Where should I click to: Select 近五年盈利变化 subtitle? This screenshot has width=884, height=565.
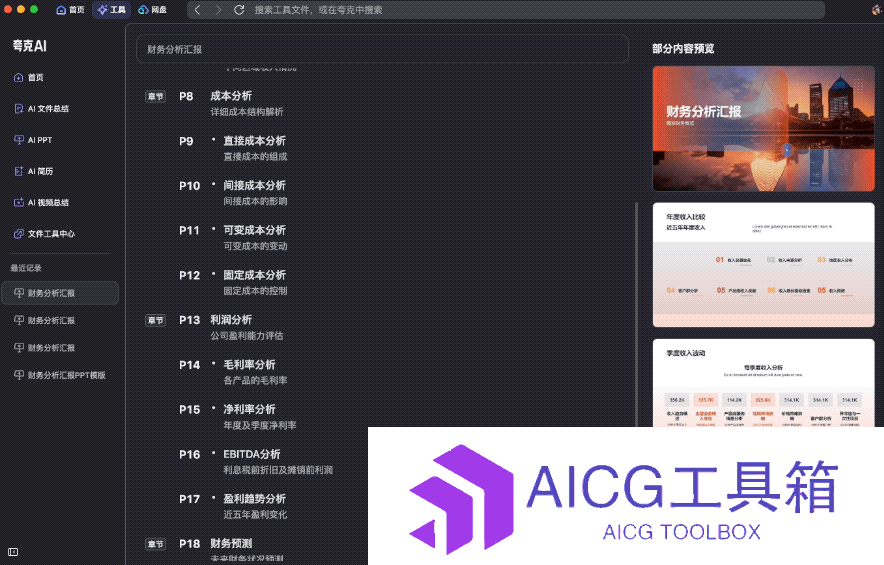tap(255, 514)
